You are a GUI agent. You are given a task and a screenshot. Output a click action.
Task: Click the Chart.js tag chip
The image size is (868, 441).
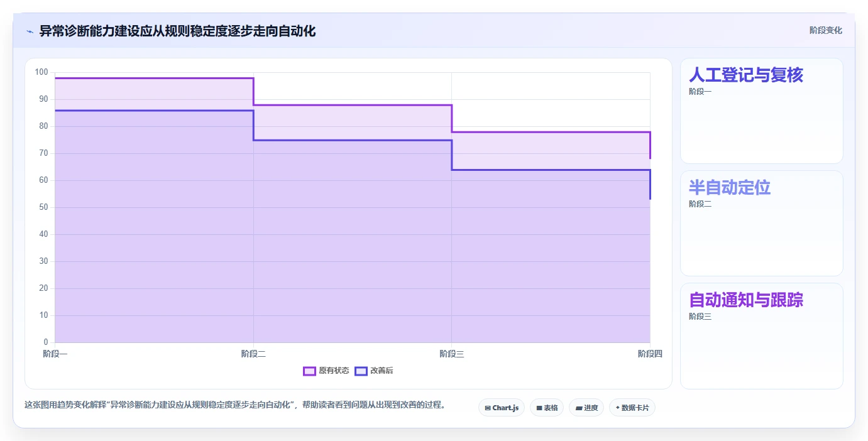[x=502, y=408]
